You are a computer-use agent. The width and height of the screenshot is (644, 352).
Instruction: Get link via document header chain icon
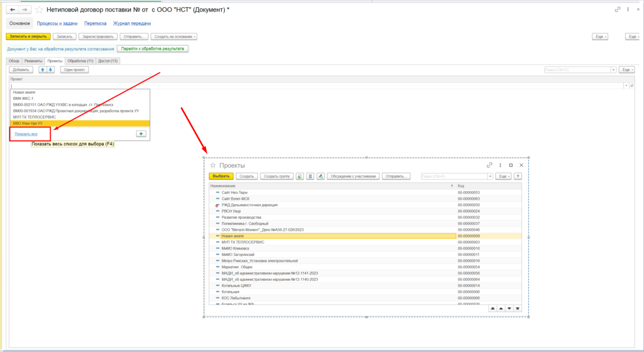(617, 9)
